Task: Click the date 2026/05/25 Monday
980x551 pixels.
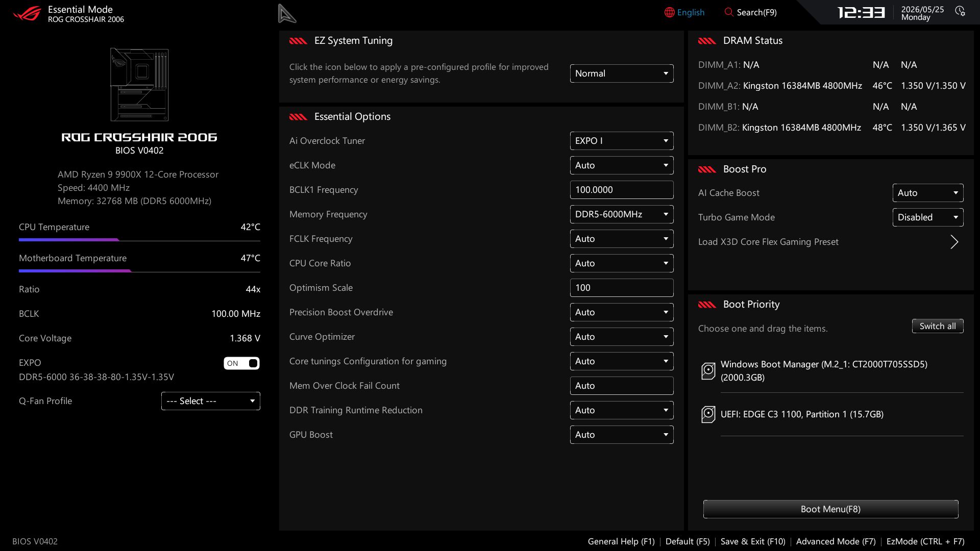Action: coord(922,13)
